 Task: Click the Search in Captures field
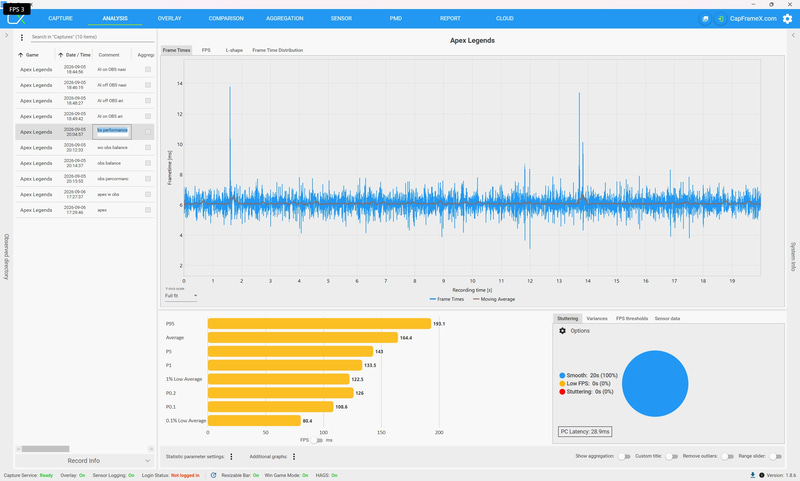92,37
